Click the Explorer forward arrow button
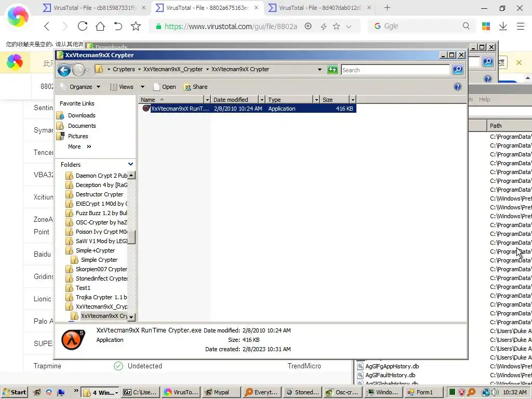 click(79, 70)
